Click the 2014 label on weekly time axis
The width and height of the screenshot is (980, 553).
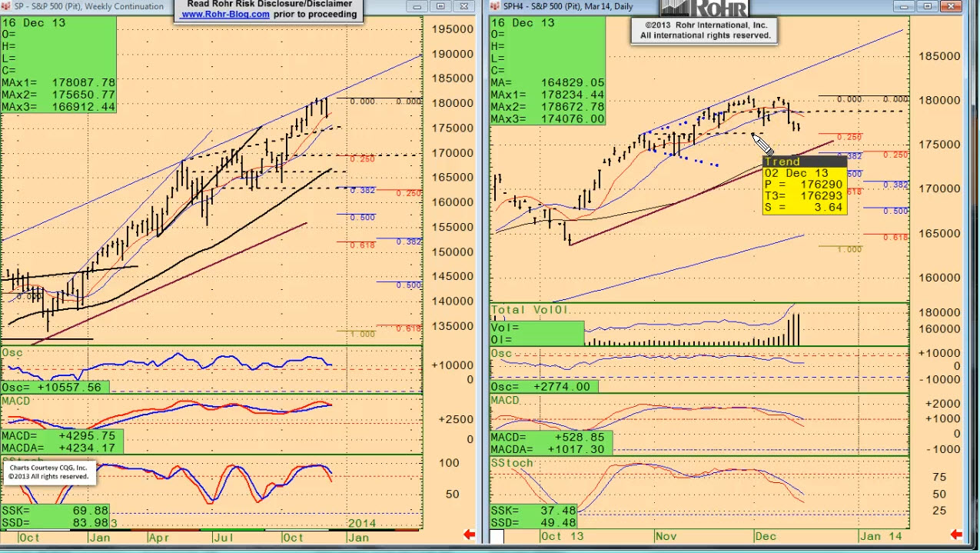361,523
